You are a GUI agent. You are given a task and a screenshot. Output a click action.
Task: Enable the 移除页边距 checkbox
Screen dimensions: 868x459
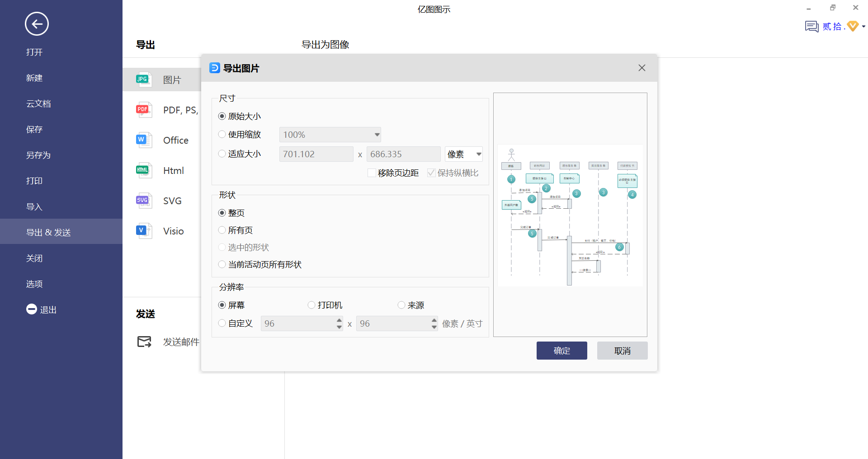click(372, 173)
